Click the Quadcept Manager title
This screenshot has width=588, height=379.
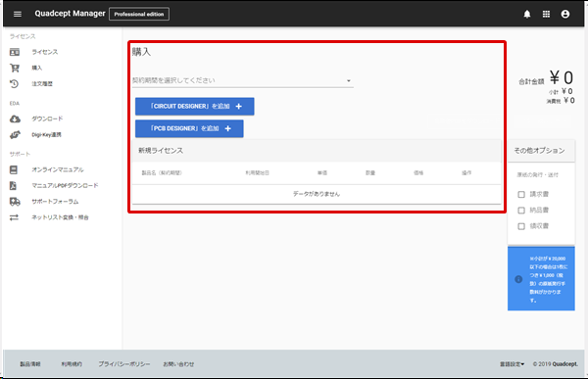click(71, 14)
